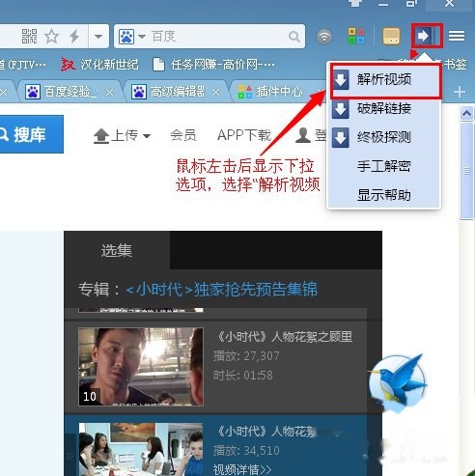This screenshot has height=476, width=475.
Task: Open video thumbnail numbered 10
Action: pyautogui.click(x=141, y=367)
